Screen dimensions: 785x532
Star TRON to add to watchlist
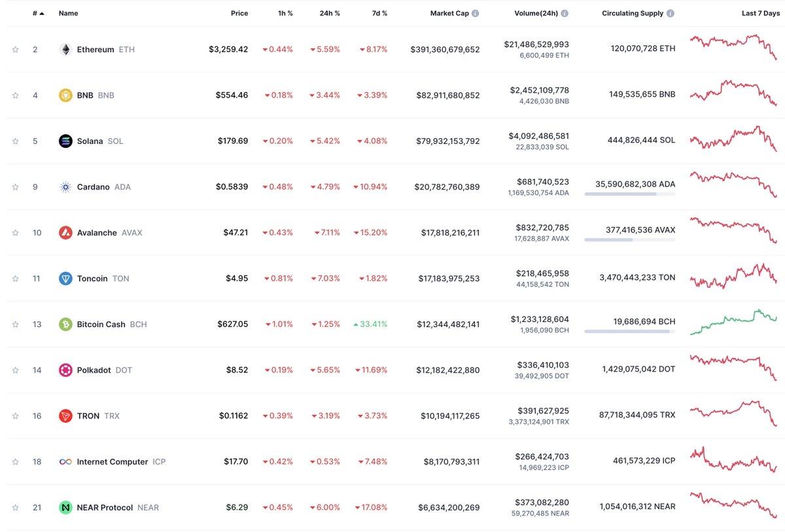point(15,416)
